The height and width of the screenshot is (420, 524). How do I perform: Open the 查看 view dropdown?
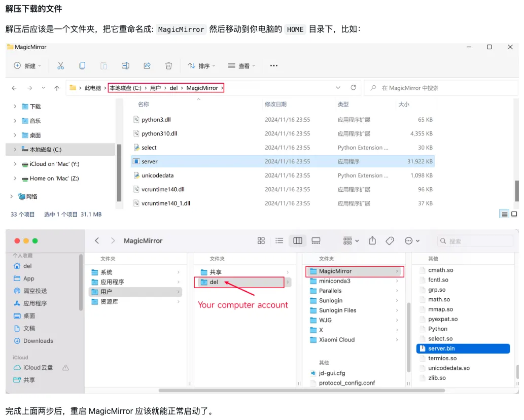tap(242, 66)
